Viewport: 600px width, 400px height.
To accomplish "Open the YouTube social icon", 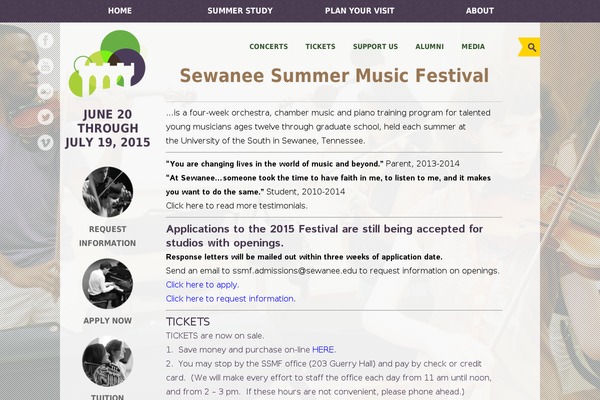I will click(x=46, y=66).
